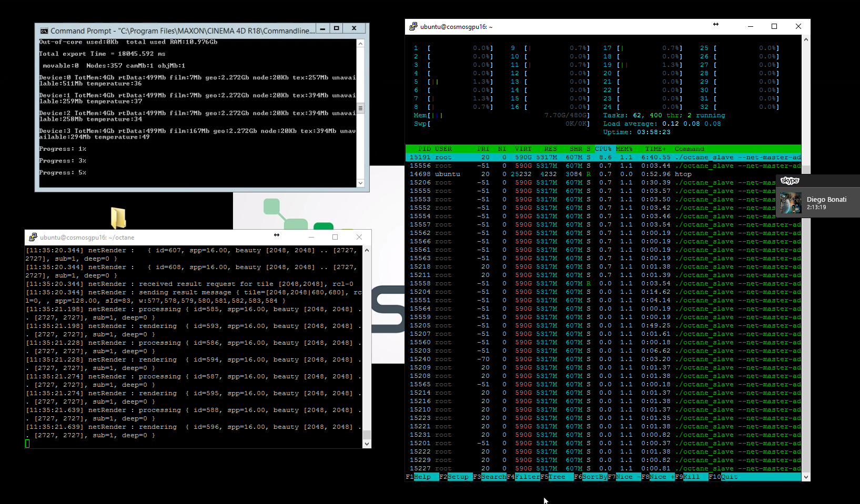Click the scroll-down arrow in the ~/octane PuTTY window
The width and height of the screenshot is (860, 504).
[367, 444]
